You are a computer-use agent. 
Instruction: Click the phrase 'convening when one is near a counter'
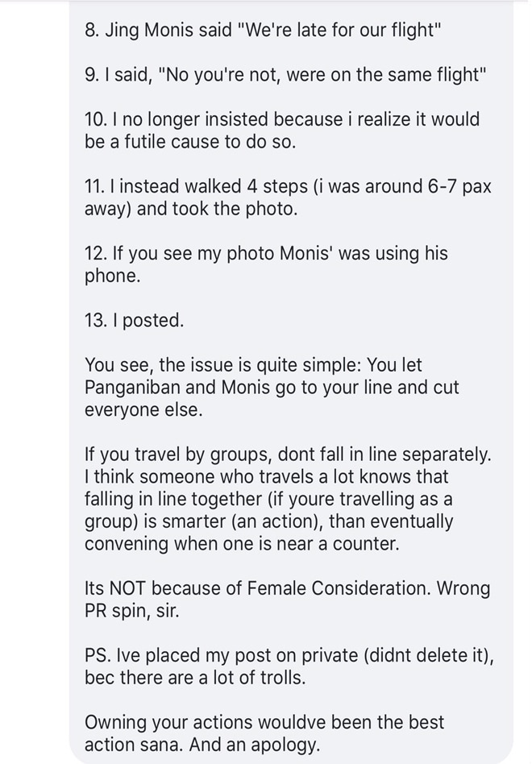tap(242, 543)
